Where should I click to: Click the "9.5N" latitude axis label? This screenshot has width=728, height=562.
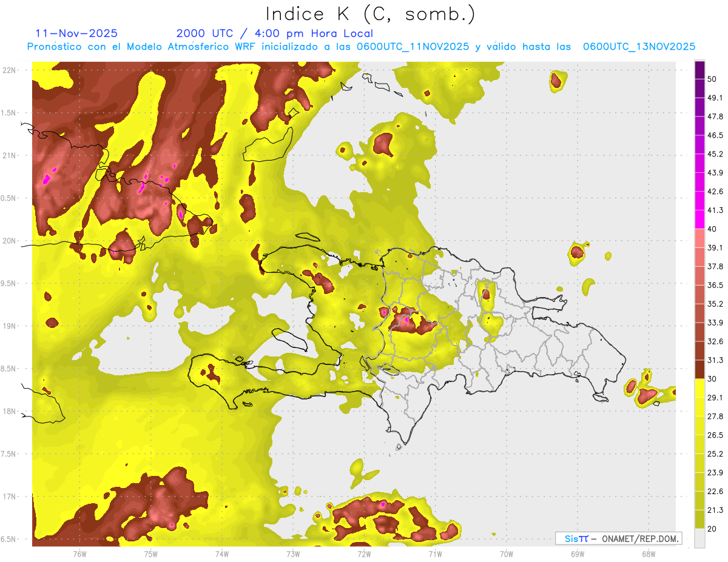tap(9, 284)
